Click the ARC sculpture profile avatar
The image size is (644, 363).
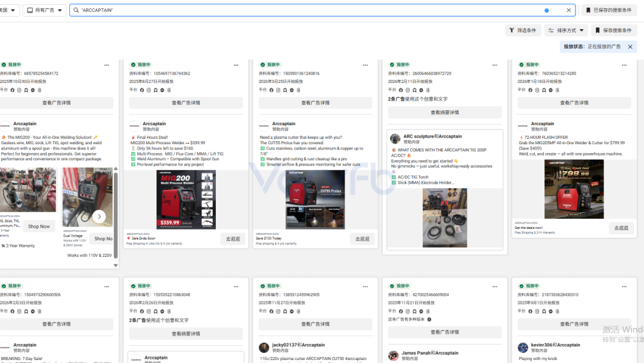pos(395,139)
